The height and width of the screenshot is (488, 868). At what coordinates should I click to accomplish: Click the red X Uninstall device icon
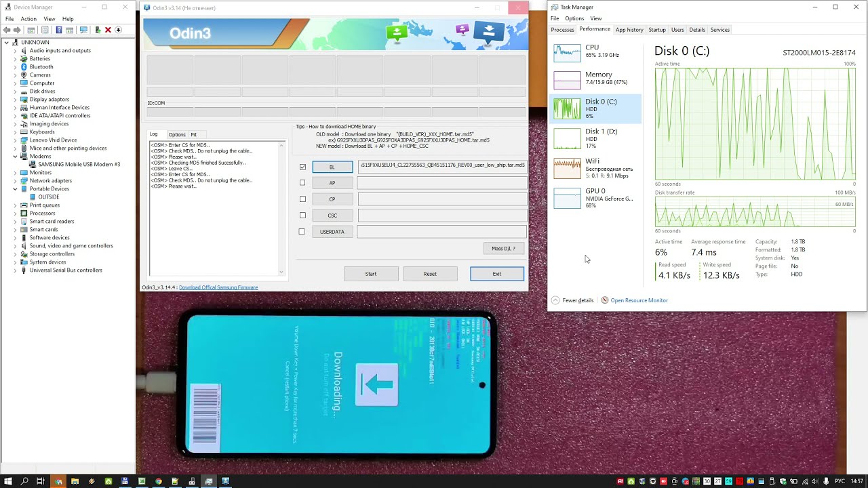[x=108, y=30]
